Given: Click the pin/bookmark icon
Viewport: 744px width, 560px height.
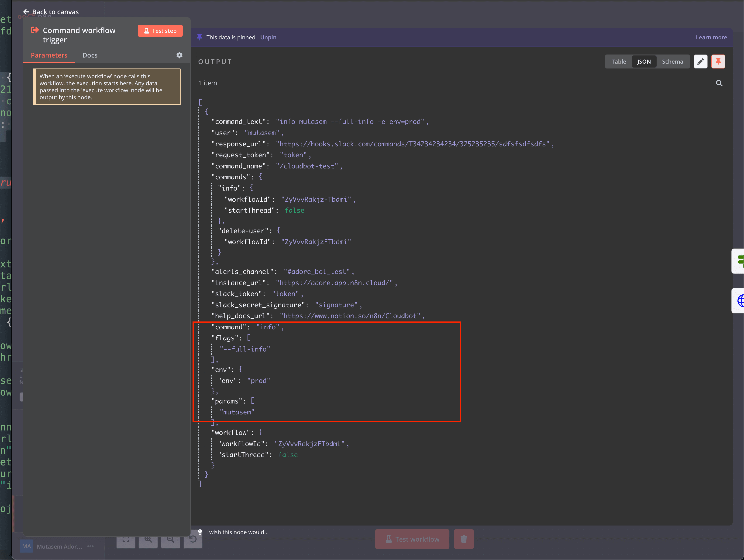Looking at the screenshot, I should [x=718, y=61].
